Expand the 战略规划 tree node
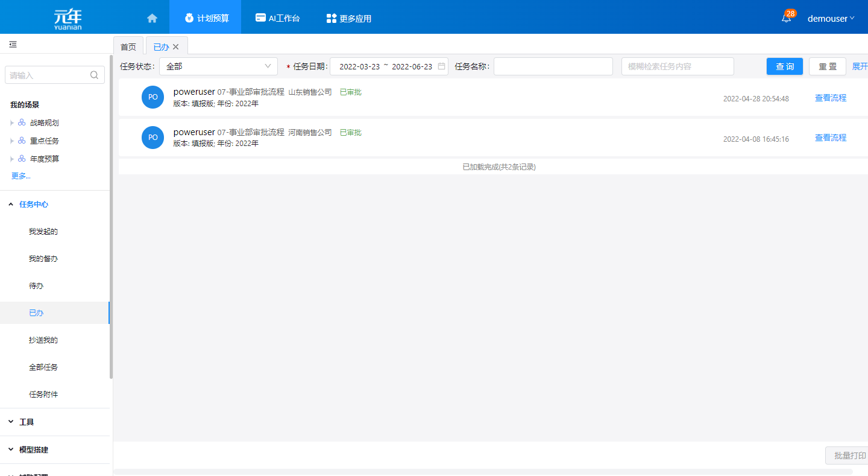The height and width of the screenshot is (476, 868). (x=11, y=123)
